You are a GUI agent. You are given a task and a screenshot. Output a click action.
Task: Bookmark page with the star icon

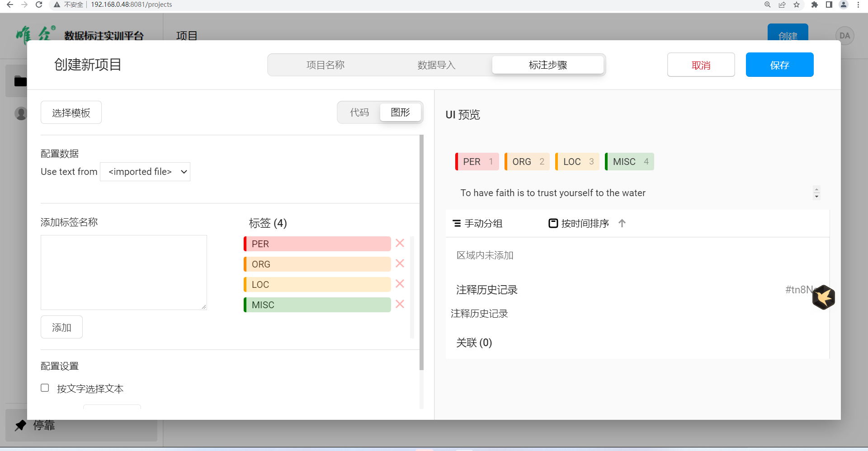797,5
